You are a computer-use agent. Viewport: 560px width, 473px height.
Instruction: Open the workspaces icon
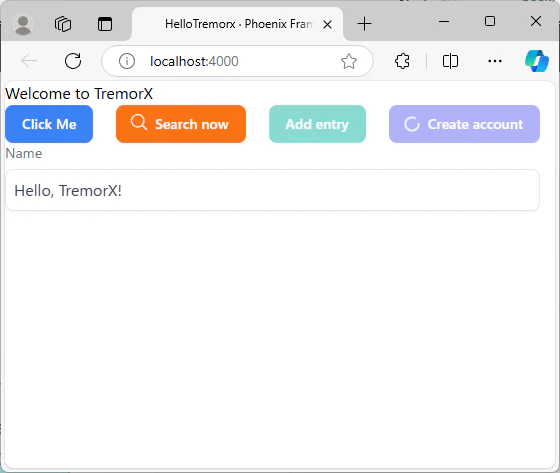[x=63, y=24]
